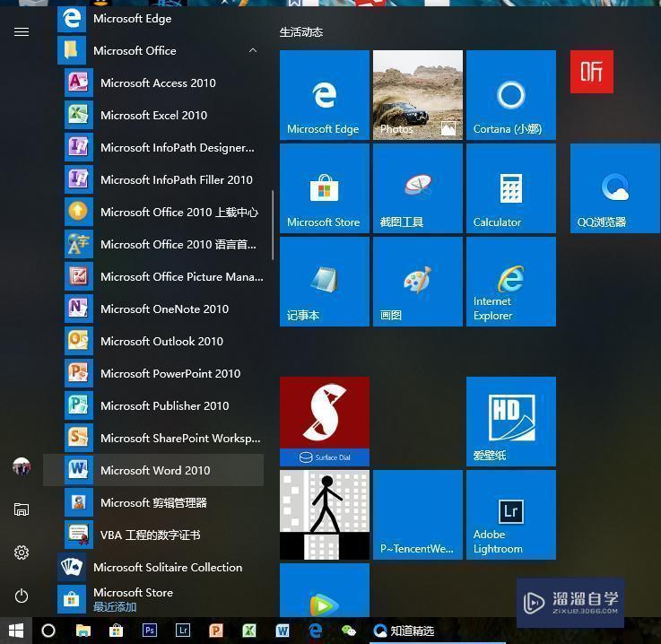Open Settings gear in Start sidebar
This screenshot has width=661, height=644.
coord(22,553)
